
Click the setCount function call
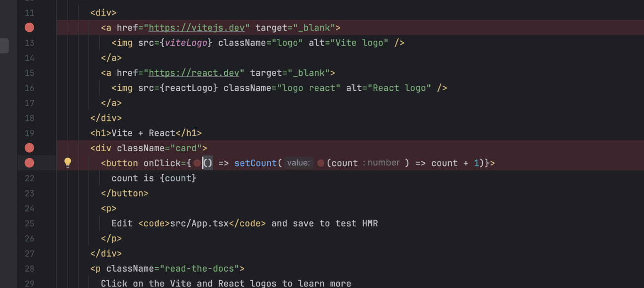tap(255, 163)
